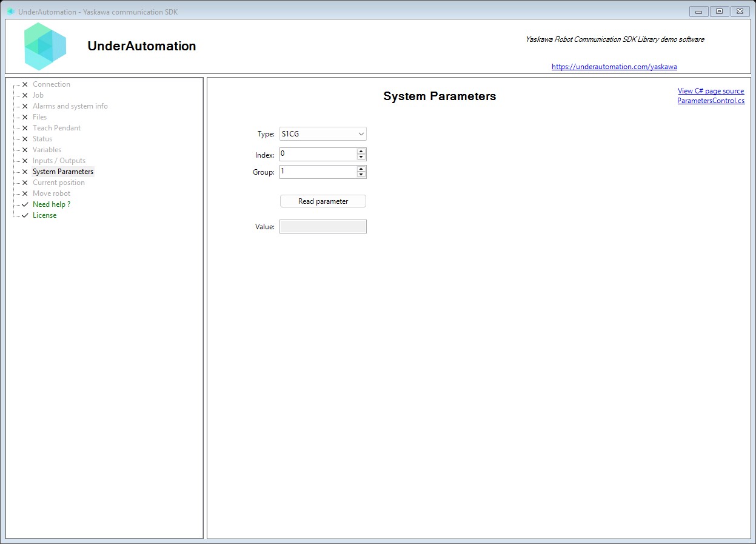Increase the Index value with up arrow

pyautogui.click(x=361, y=151)
